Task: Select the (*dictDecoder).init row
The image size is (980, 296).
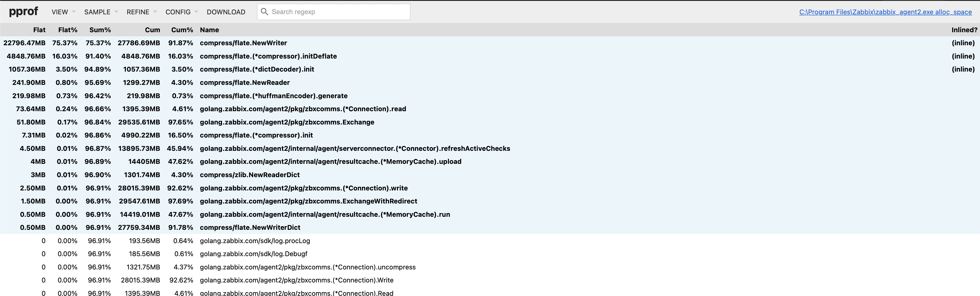Action: pyautogui.click(x=490, y=69)
